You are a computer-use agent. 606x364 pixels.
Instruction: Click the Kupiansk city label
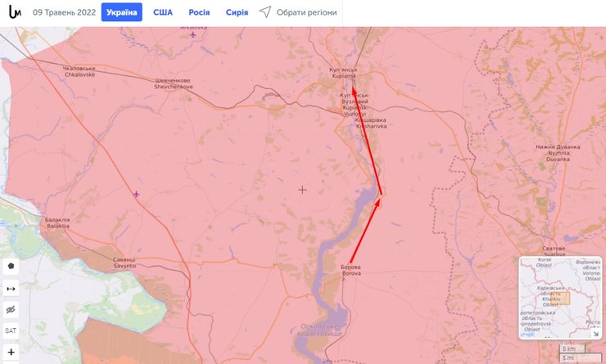pos(343,73)
